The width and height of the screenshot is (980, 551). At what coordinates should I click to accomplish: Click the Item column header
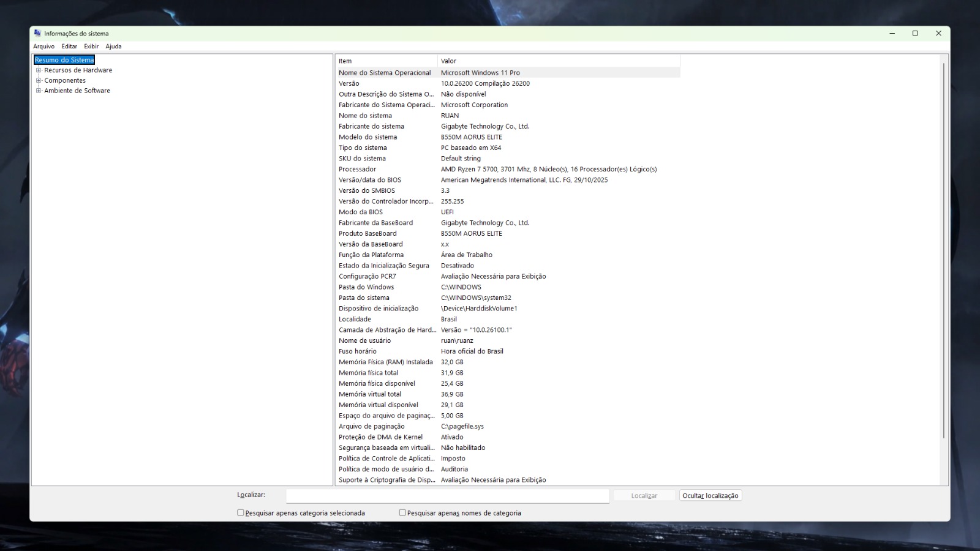[386, 61]
